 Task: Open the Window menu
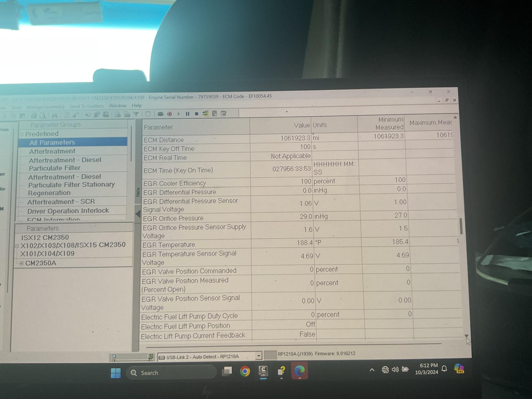(118, 105)
